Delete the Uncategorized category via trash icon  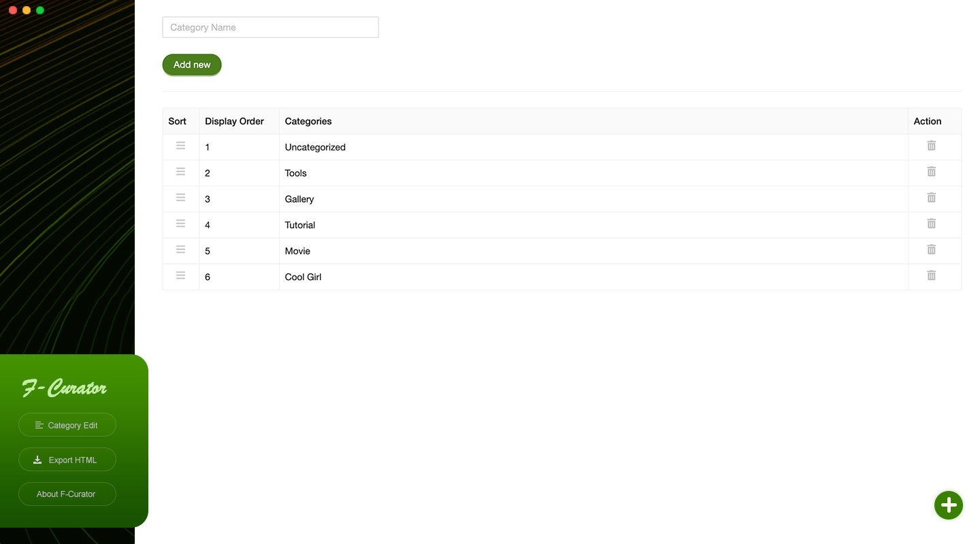[931, 146]
